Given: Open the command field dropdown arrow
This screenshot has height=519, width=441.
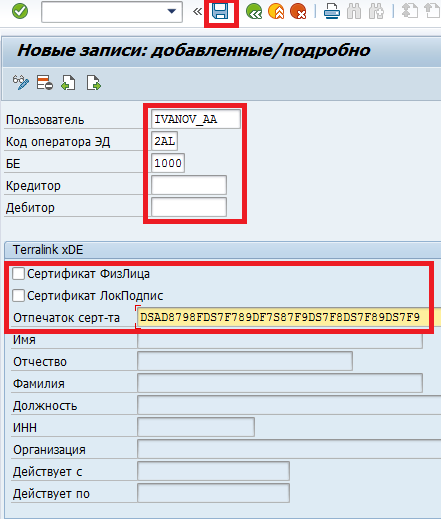Looking at the screenshot, I should (172, 12).
